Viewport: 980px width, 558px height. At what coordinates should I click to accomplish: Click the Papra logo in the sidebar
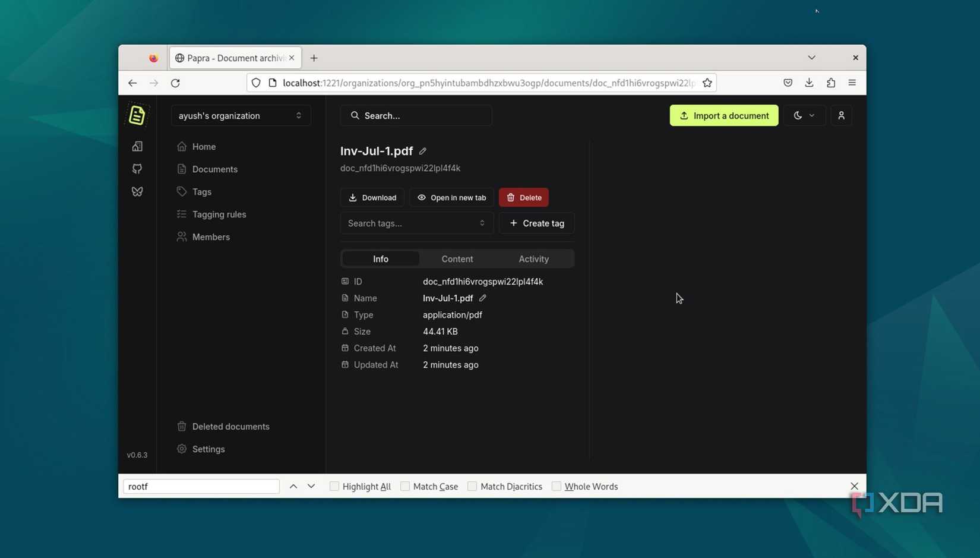[137, 114]
